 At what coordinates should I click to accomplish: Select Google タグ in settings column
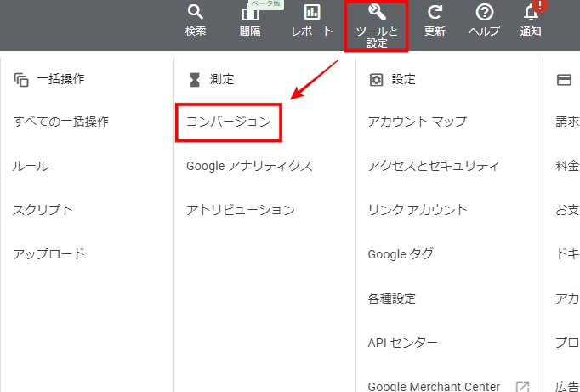point(401,254)
